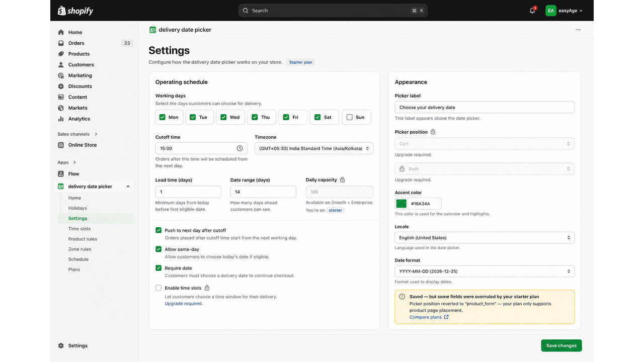Click the delivery date picker app icon in sidebar
Viewport: 644px width, 362px height.
pos(61,187)
